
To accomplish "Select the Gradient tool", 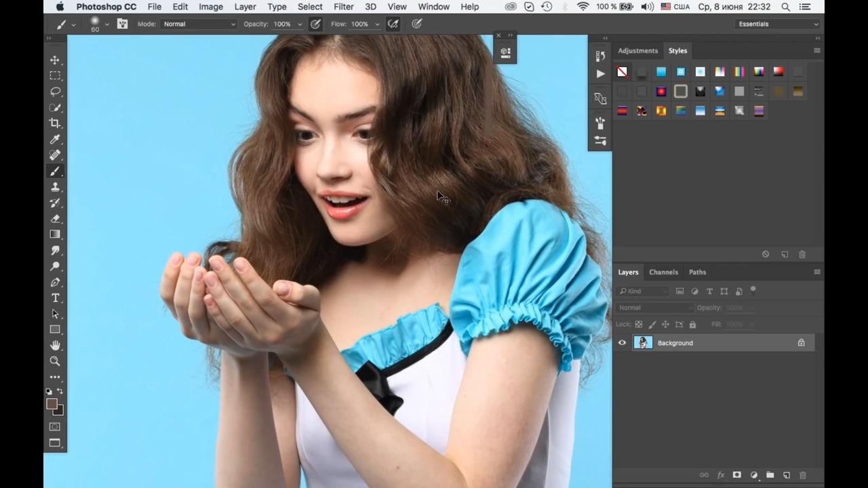I will click(x=55, y=235).
